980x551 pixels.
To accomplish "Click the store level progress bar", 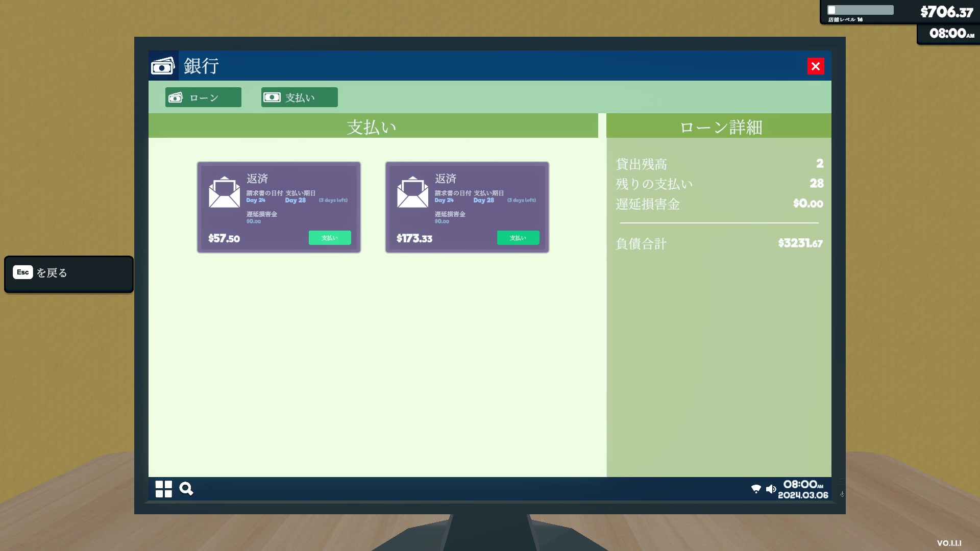I will pyautogui.click(x=860, y=10).
